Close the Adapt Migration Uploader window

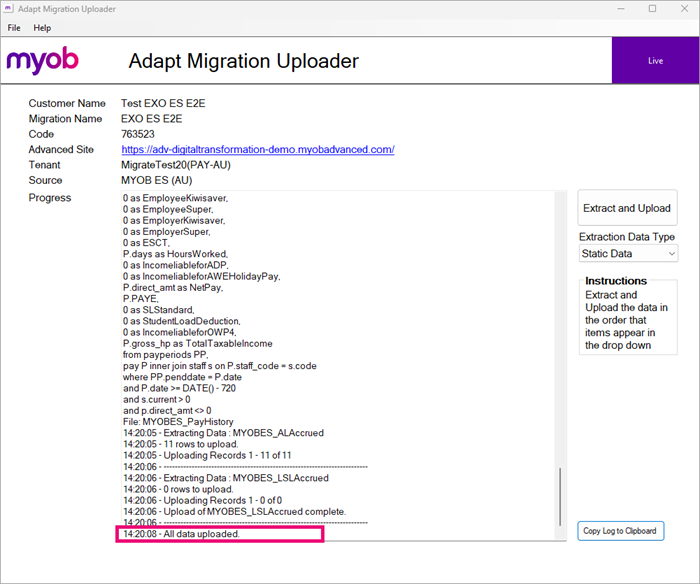pos(683,9)
